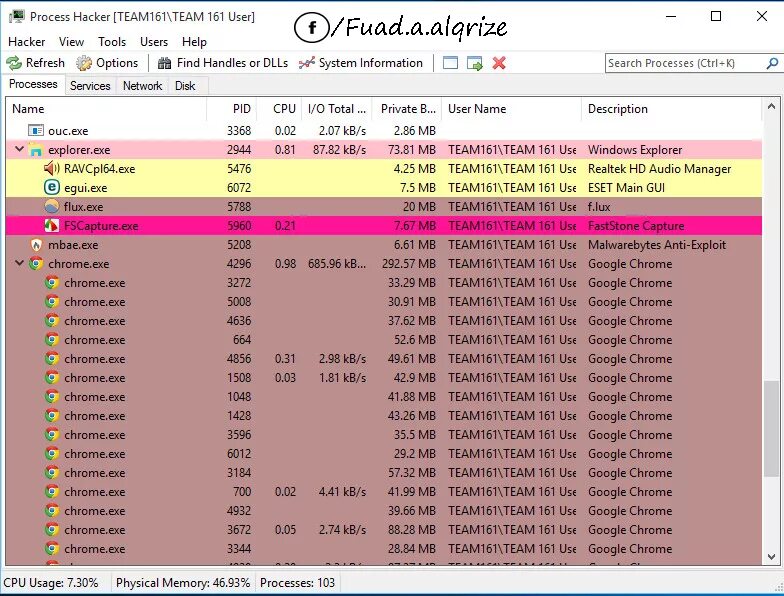
Task: Click the mbae.exe Malwarebytes icon
Action: pos(36,244)
